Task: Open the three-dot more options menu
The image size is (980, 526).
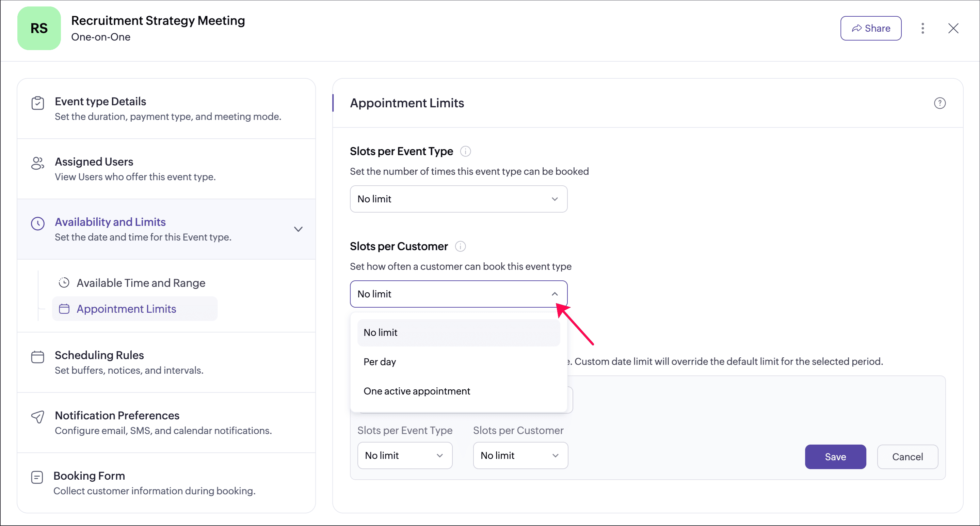Action: [x=922, y=28]
